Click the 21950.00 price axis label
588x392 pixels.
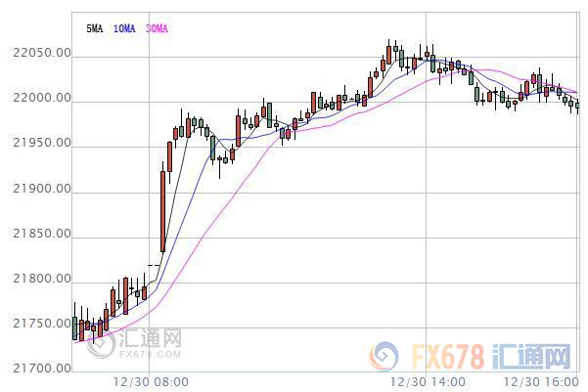pos(42,143)
